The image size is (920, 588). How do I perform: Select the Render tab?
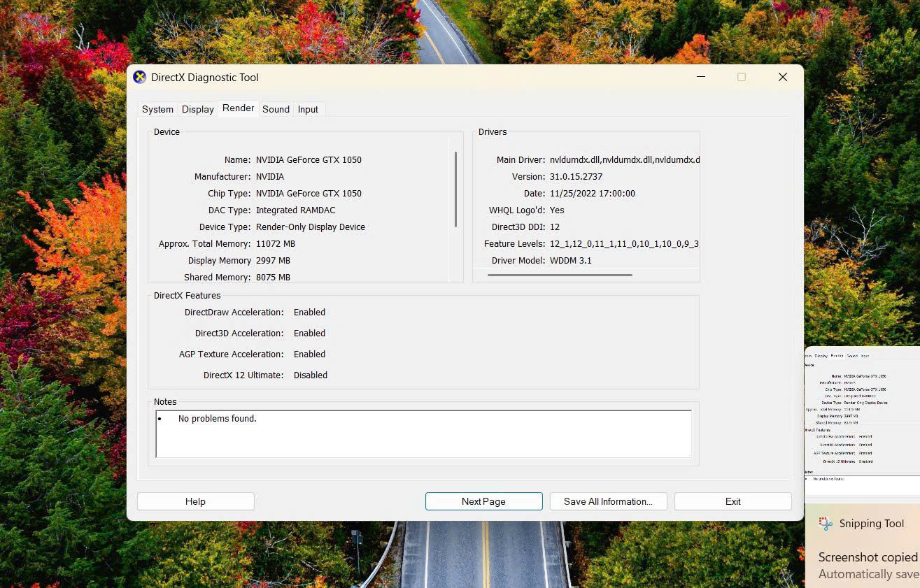click(x=238, y=108)
